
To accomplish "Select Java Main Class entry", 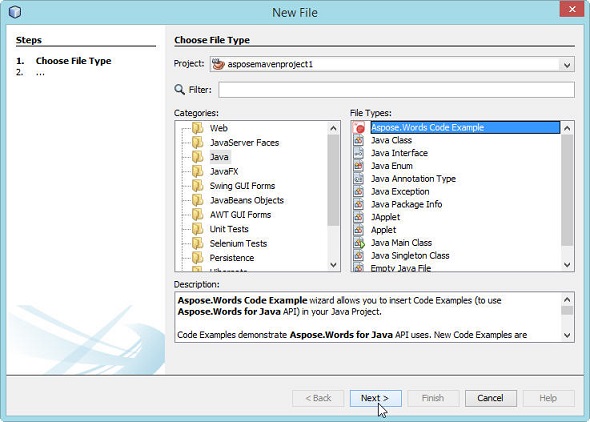I will (401, 243).
